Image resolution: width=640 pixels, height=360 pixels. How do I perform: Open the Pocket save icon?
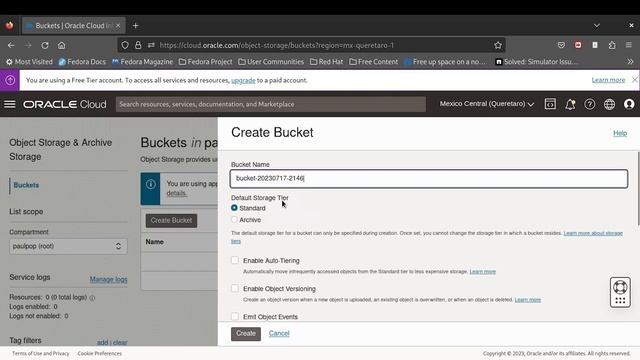(x=561, y=45)
